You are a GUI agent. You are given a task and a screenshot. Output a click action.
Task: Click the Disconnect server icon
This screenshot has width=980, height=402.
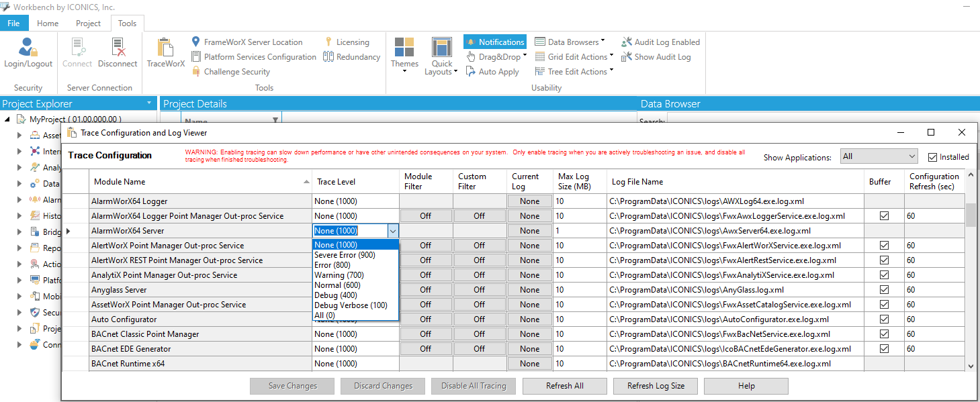[118, 48]
